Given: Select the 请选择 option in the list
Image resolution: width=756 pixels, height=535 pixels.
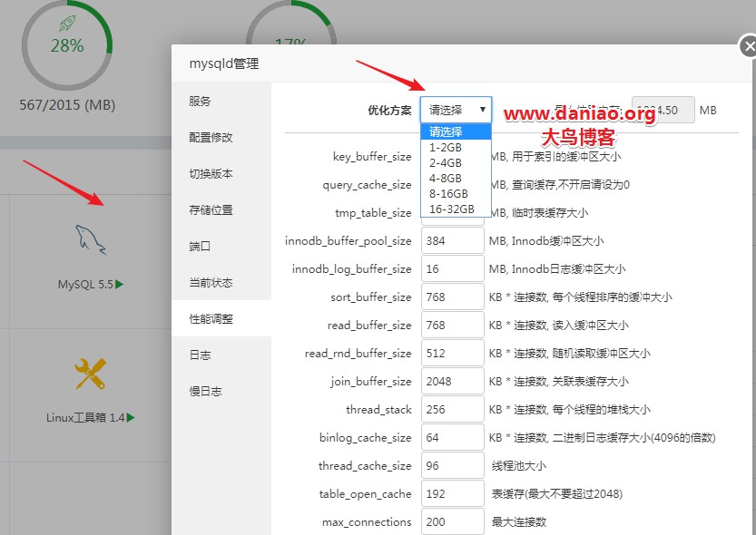Looking at the screenshot, I should coord(456,131).
